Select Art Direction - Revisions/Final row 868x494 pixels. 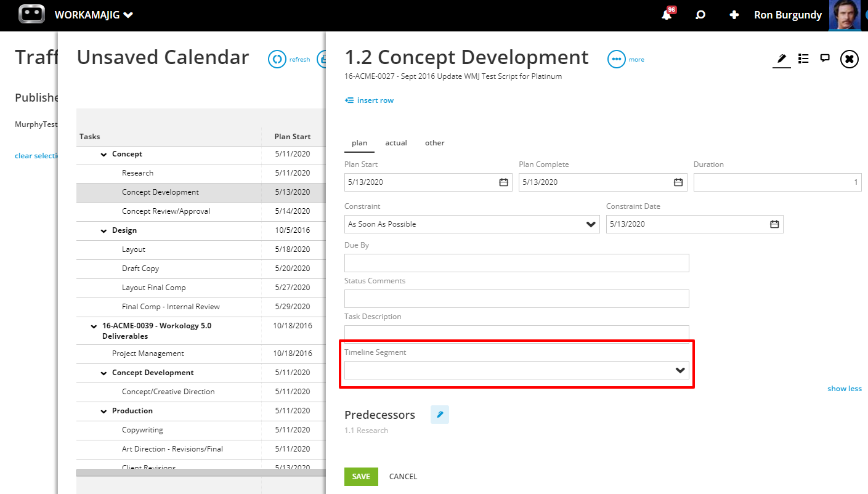201,450
